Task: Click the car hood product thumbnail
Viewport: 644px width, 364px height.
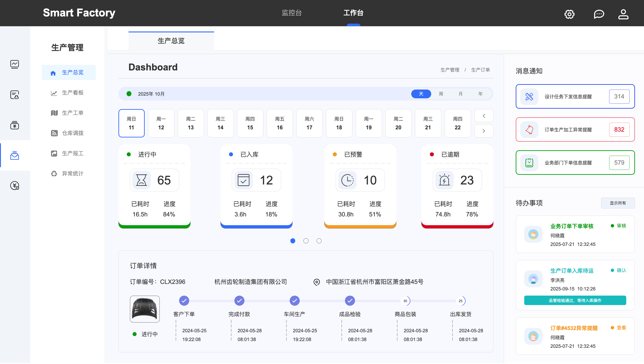Action: coord(145,309)
